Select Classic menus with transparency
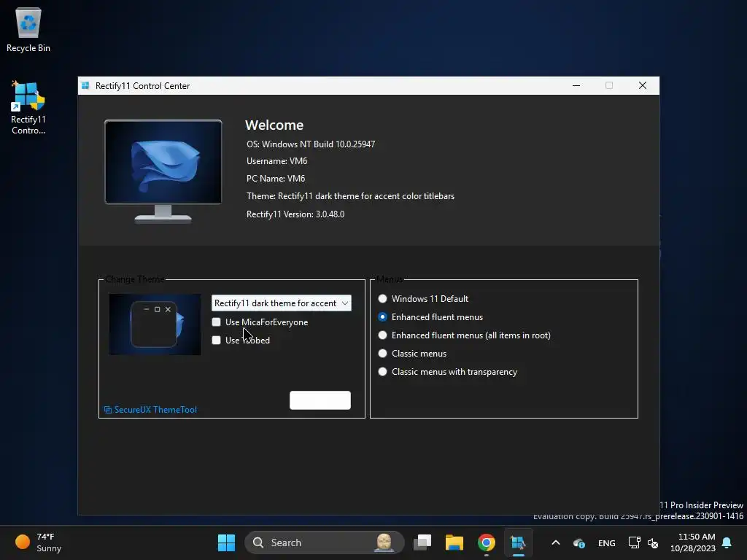Viewport: 747px width, 560px height. click(382, 372)
